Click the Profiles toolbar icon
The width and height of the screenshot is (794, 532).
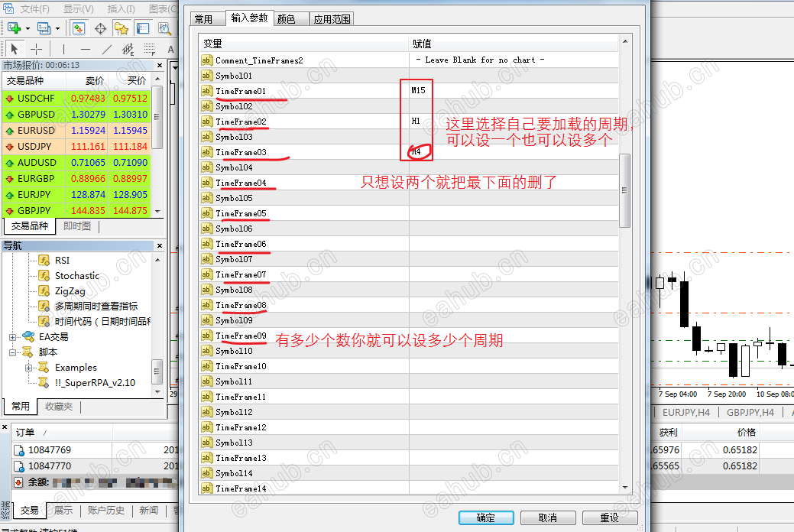[44, 28]
